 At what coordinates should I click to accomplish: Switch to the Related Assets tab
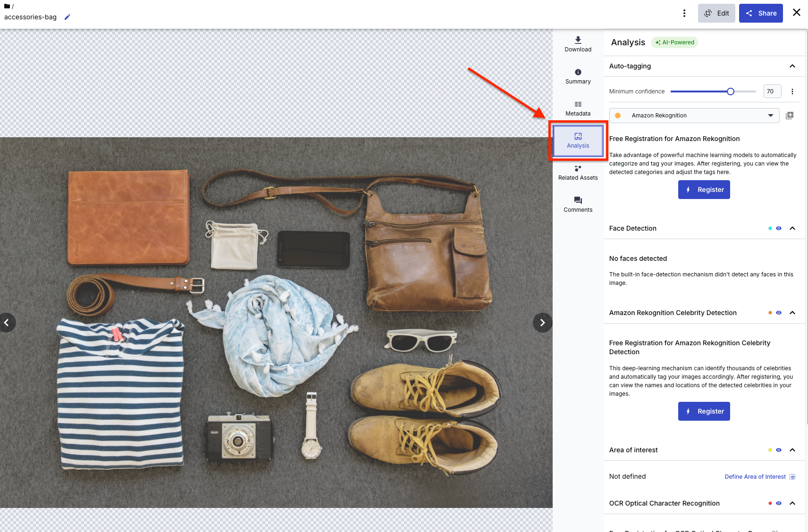click(x=578, y=172)
